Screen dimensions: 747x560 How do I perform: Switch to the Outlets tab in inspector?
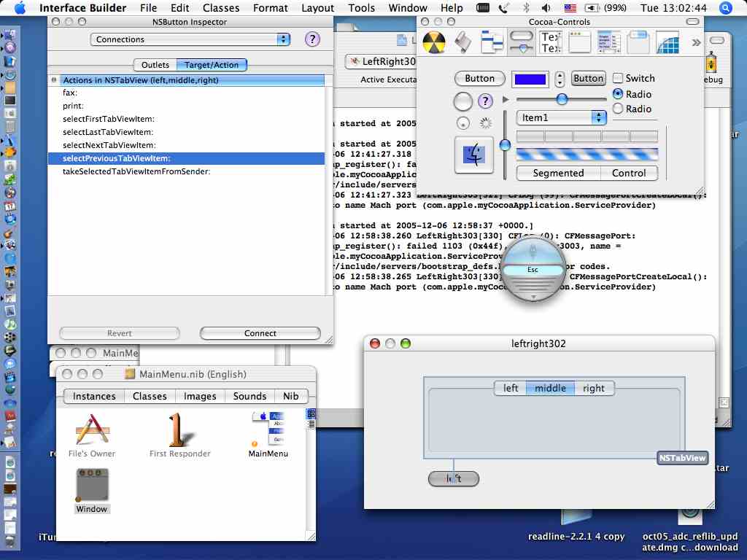[x=155, y=65]
